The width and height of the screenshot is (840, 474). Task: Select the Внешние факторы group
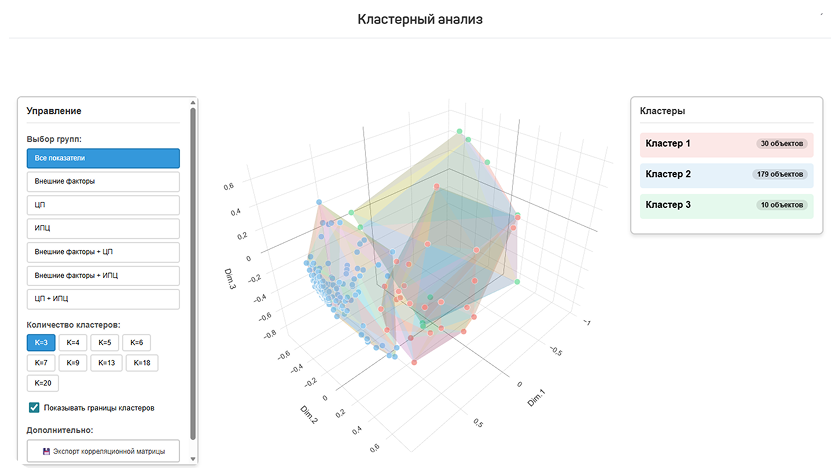pos(103,182)
